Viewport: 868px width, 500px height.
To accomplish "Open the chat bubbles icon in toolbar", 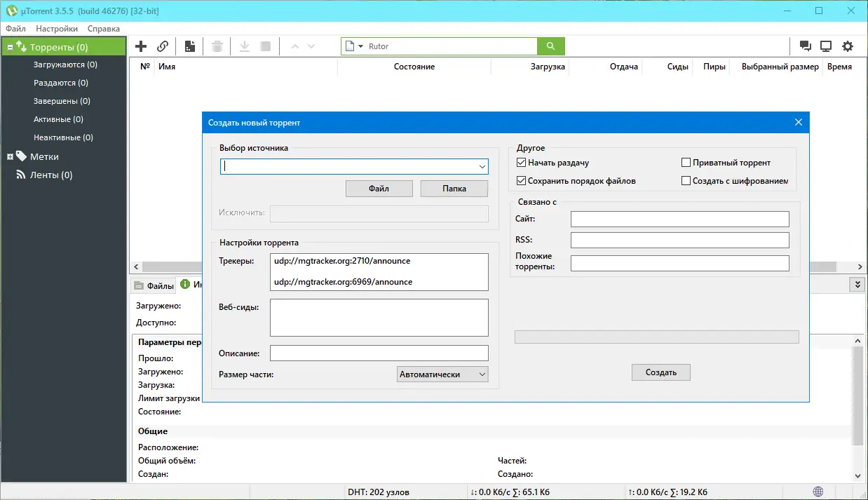I will (806, 46).
